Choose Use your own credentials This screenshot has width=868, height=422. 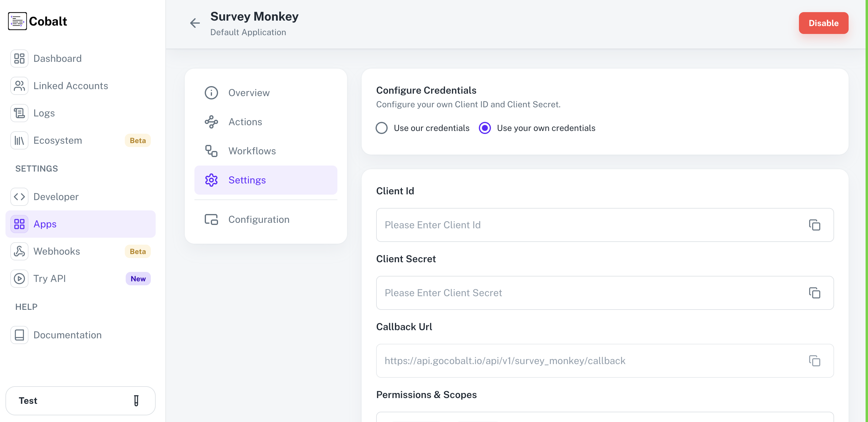tap(485, 128)
